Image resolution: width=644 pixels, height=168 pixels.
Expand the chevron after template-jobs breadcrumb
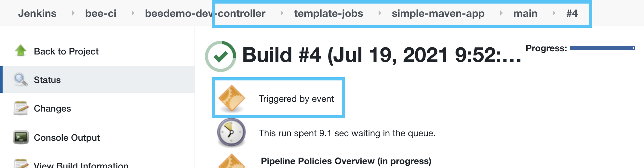click(380, 13)
